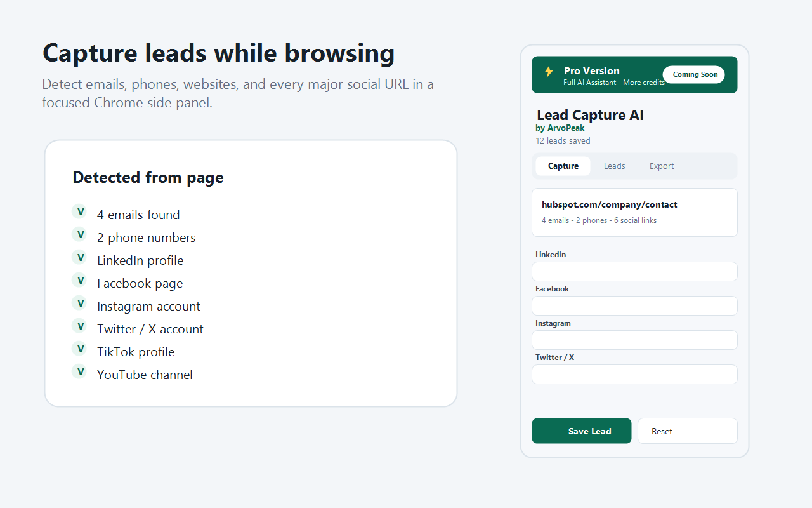The image size is (812, 508).
Task: Click the hubspot.com/company/contact page URL
Action: (610, 205)
